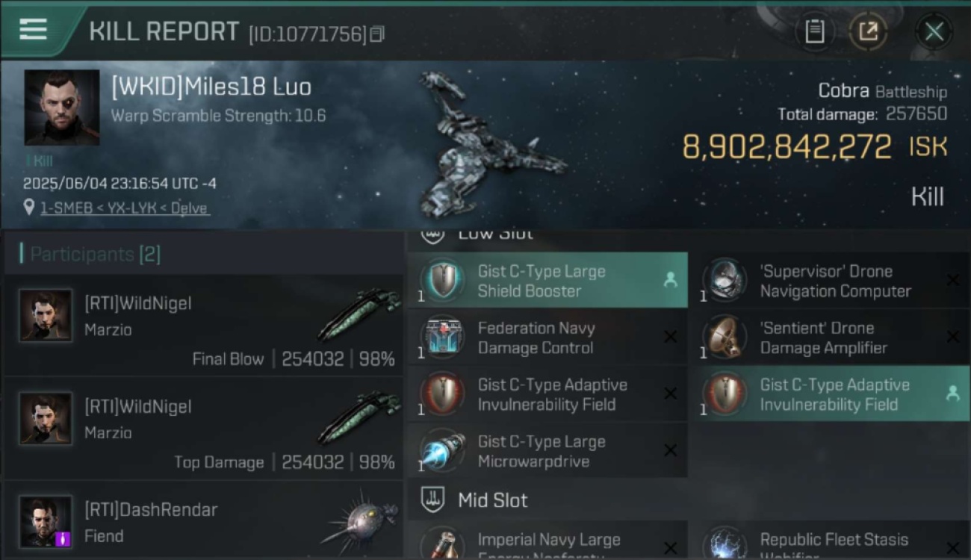The height and width of the screenshot is (560, 971).
Task: Select Gist C-Type Large Microwarpdrive icon
Action: [443, 451]
